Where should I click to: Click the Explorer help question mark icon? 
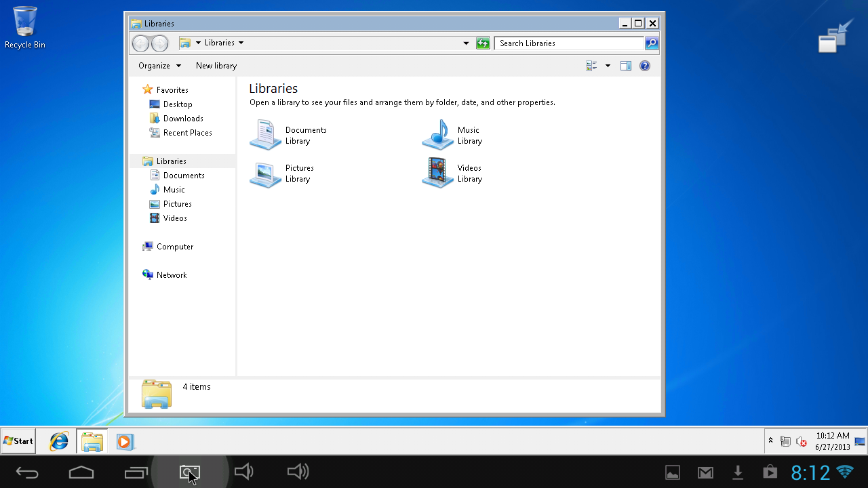(645, 66)
